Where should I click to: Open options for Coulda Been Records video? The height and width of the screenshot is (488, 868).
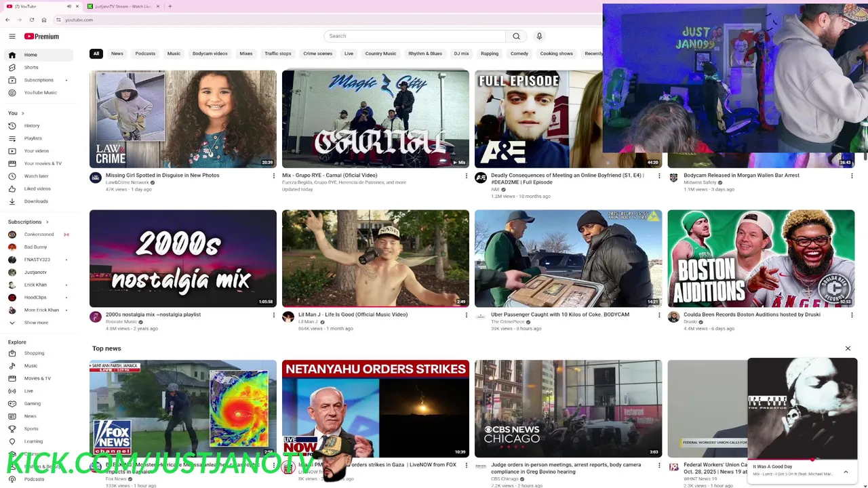pos(852,315)
